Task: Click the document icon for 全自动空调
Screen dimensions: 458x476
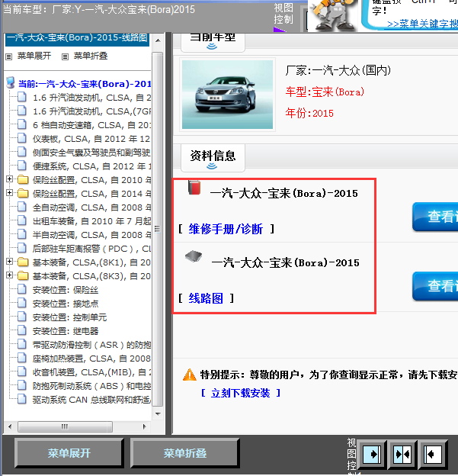Action: point(22,207)
